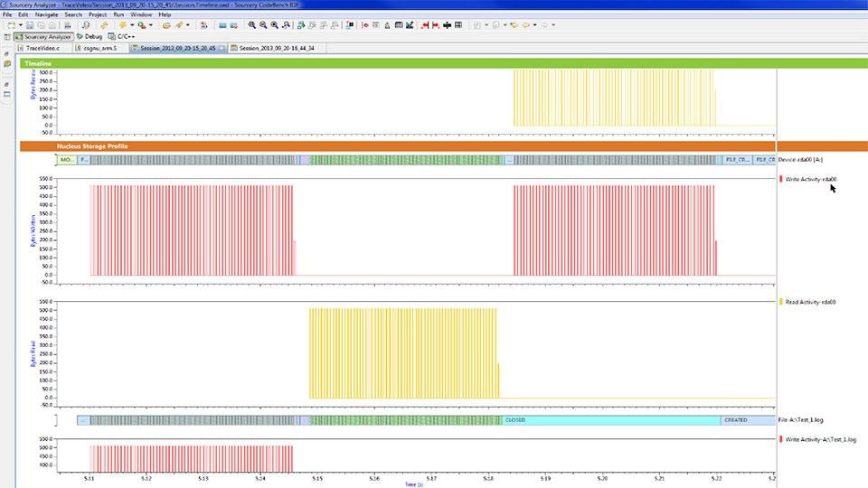The height and width of the screenshot is (488, 868).
Task: Click the Zoom Out magnifier icon
Action: coord(263,25)
